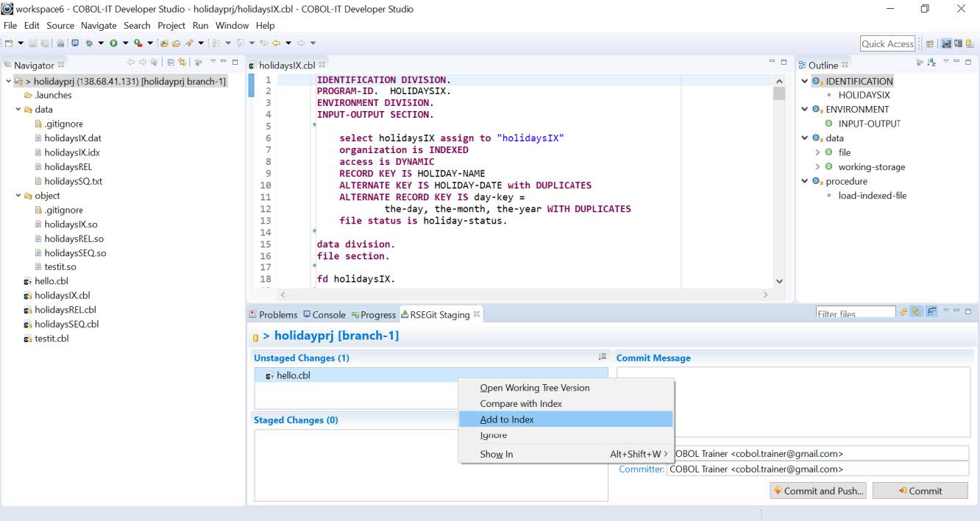Click the Open Perspective icon
The height and width of the screenshot is (521, 980).
pos(930,43)
